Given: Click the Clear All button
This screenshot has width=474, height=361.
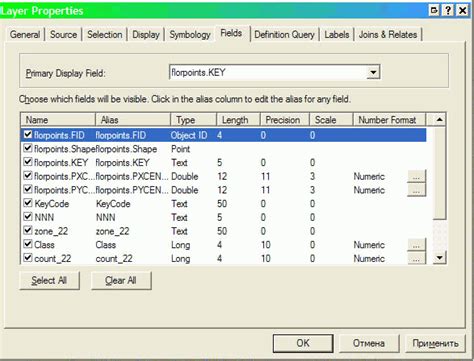Looking at the screenshot, I should (121, 280).
